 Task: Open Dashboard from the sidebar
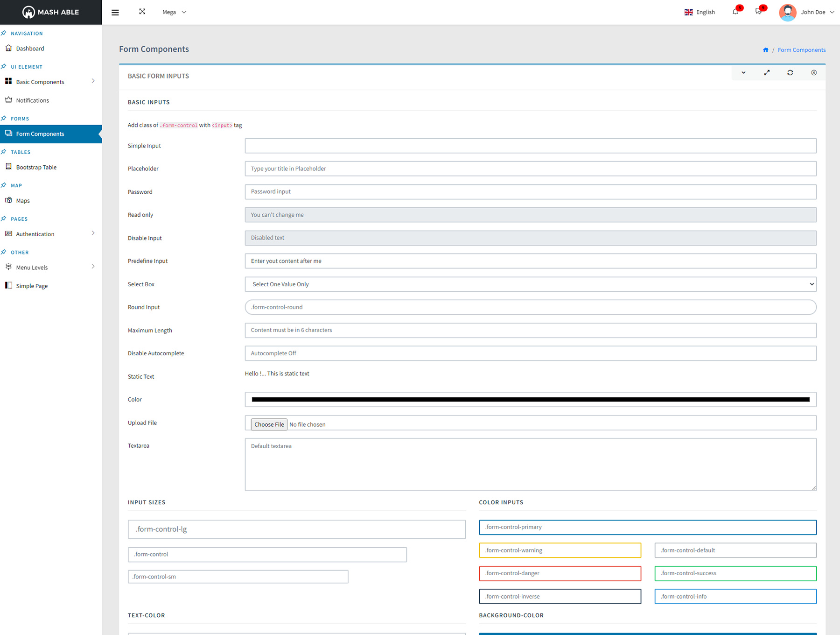pos(30,49)
